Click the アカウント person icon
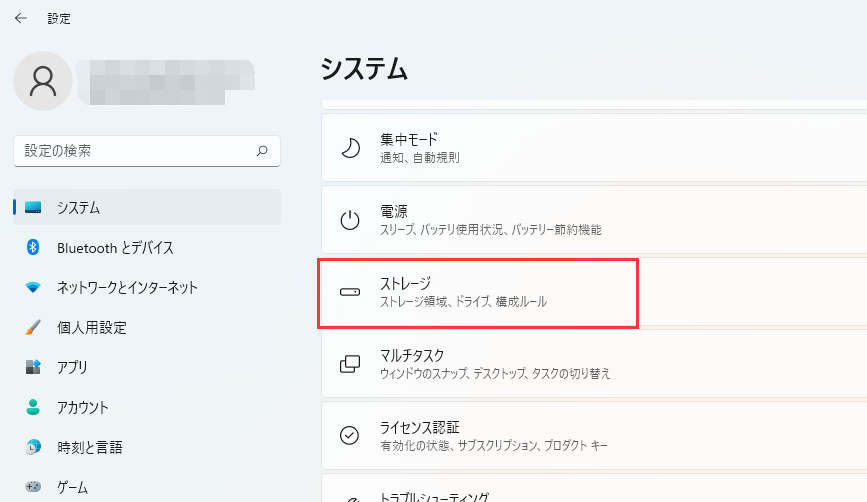The height and width of the screenshot is (502, 867). [x=33, y=407]
